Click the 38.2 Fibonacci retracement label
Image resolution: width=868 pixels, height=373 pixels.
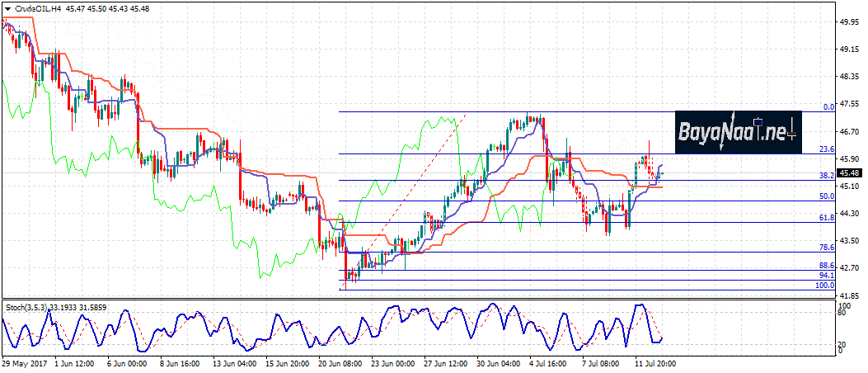point(827,176)
